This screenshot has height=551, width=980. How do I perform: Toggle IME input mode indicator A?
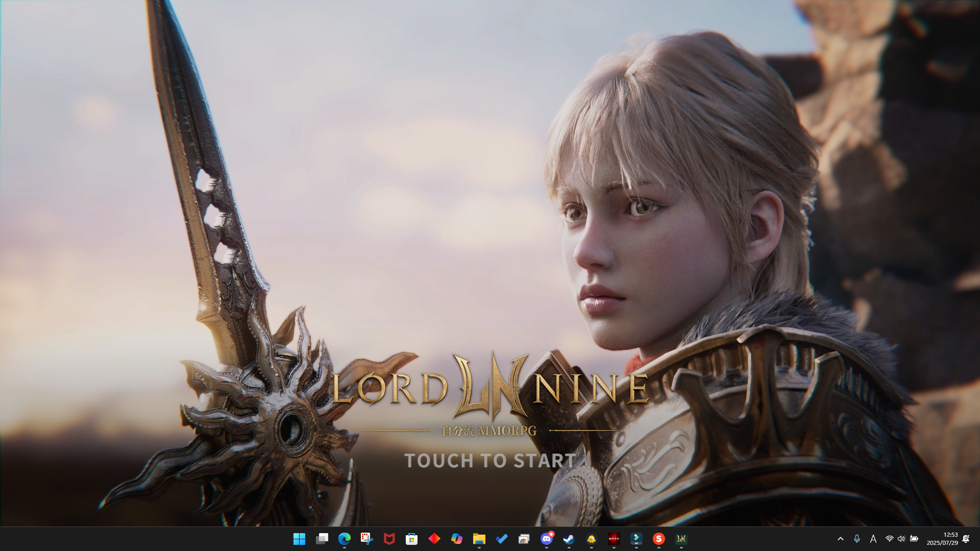point(873,539)
